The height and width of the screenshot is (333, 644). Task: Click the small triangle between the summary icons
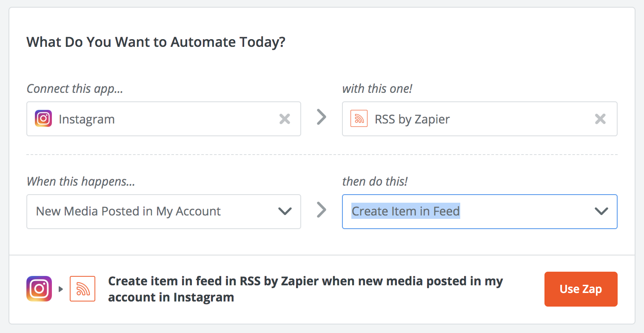tap(61, 289)
